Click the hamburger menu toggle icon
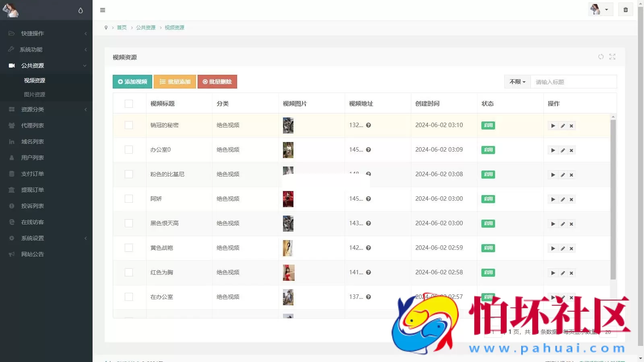This screenshot has height=362, width=644. pos(103,10)
